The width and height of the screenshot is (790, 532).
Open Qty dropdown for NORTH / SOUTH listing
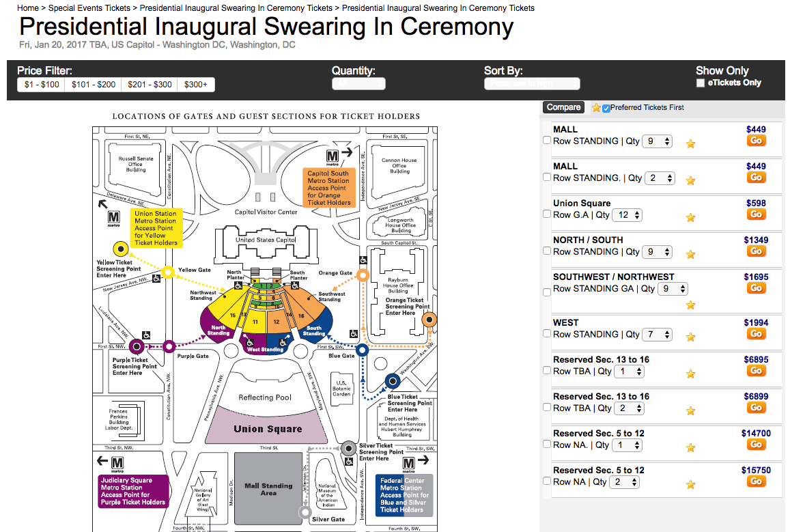[x=658, y=252]
